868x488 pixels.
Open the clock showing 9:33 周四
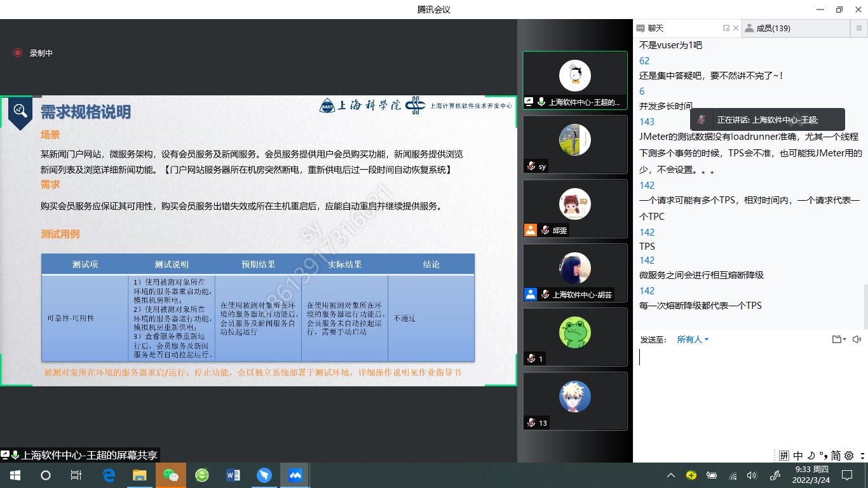coord(812,475)
